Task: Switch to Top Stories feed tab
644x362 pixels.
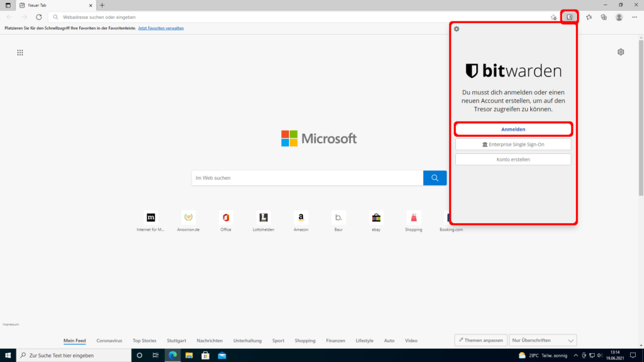Action: (x=144, y=341)
